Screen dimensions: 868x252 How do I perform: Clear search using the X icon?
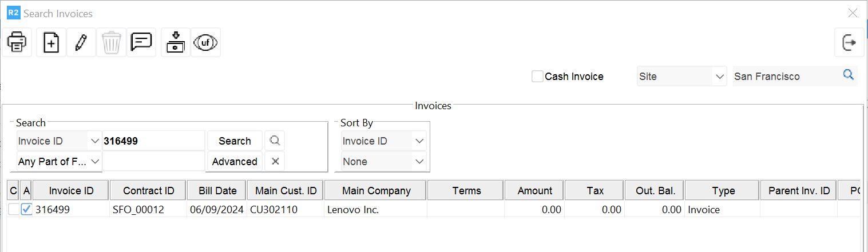(275, 162)
